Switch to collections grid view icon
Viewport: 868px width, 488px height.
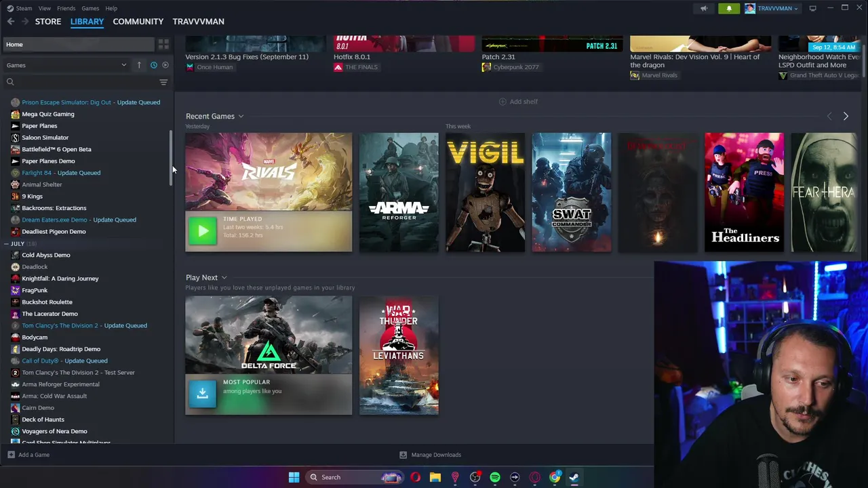(163, 45)
